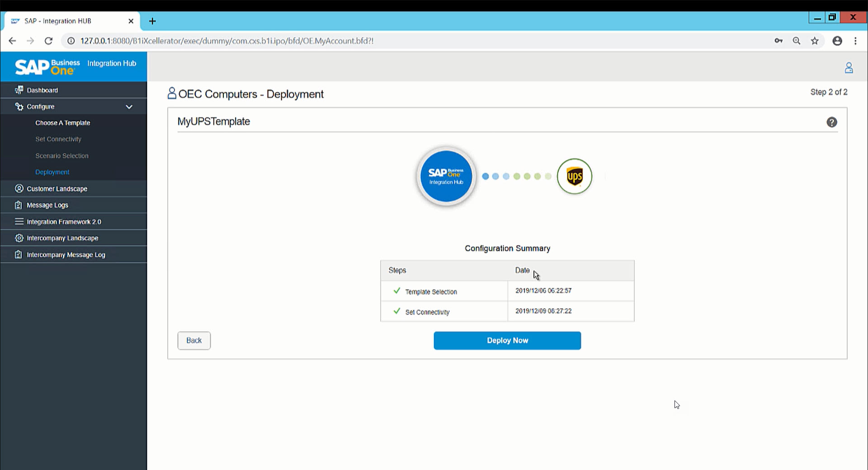This screenshot has width=868, height=470.
Task: Click date 2019/12/06 06:22:57
Action: [543, 291]
